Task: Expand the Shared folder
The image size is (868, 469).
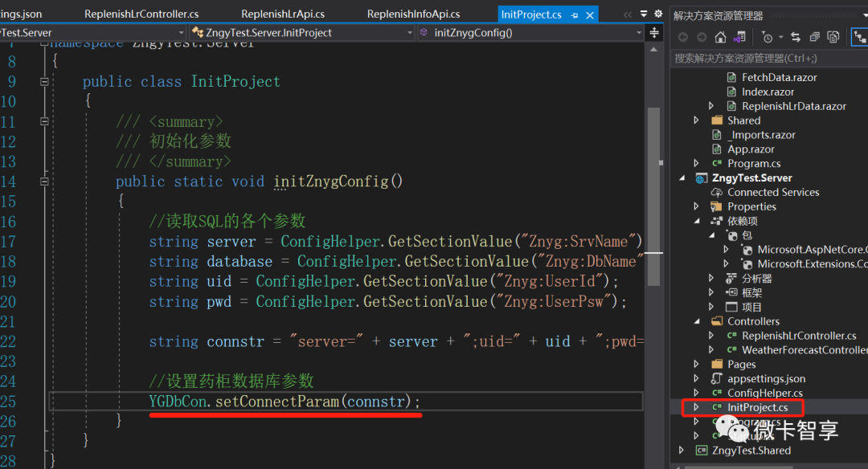Action: pos(696,120)
